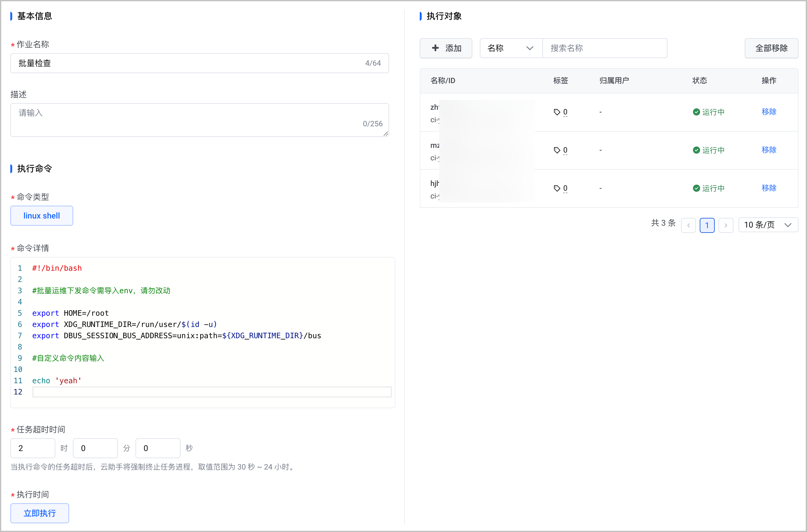Image resolution: width=807 pixels, height=532 pixels.
Task: Click the tag icon in second row
Action: pos(557,150)
